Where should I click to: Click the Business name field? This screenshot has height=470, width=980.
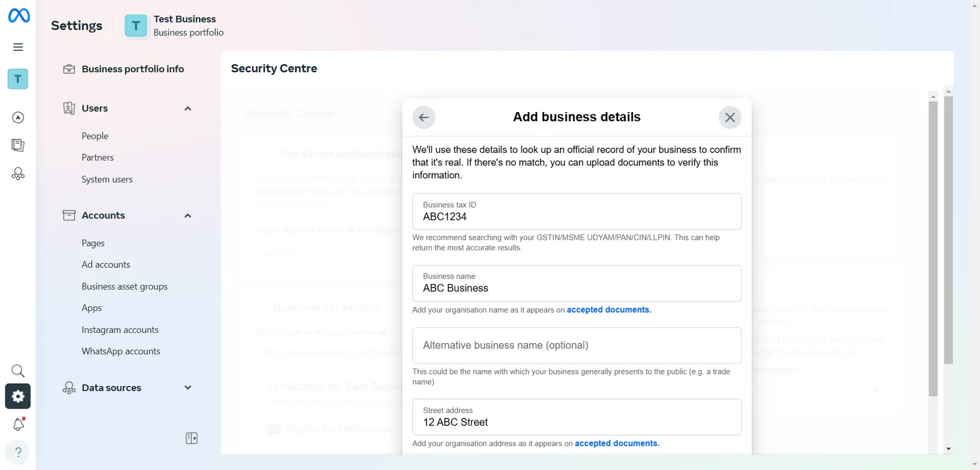(577, 283)
